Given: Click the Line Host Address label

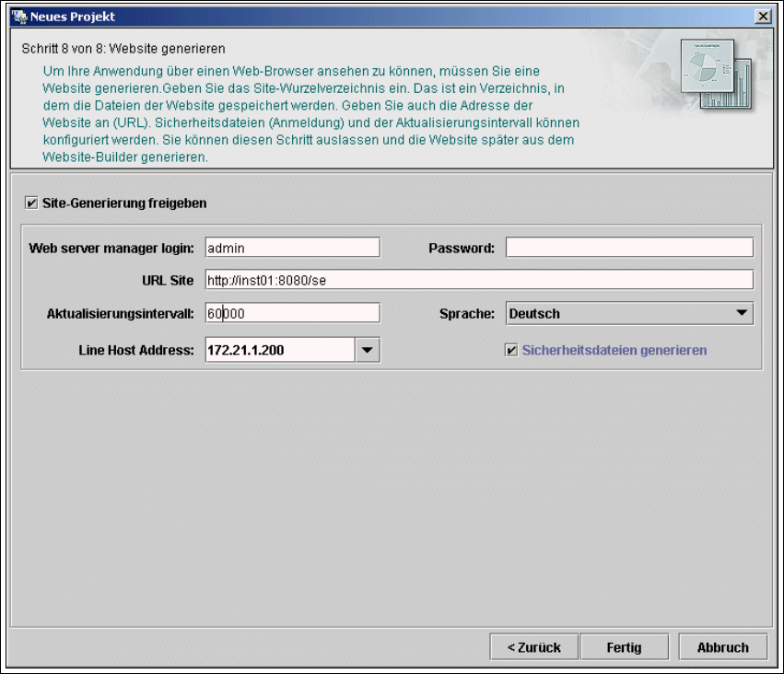Looking at the screenshot, I should (137, 350).
